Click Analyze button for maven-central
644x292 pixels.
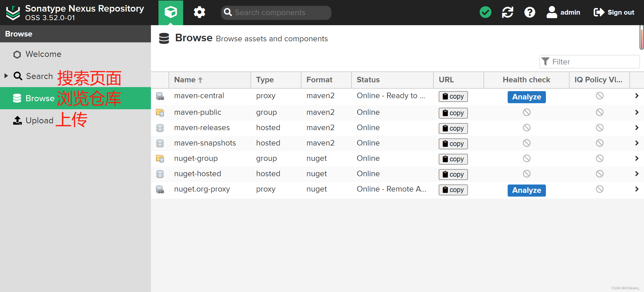pos(527,96)
